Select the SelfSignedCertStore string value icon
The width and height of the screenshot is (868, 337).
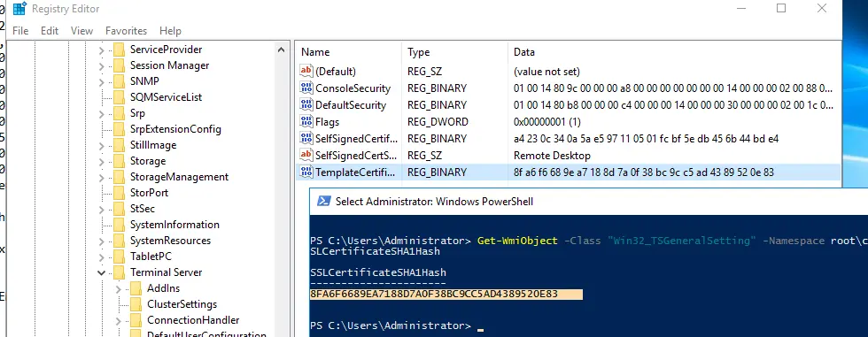pyautogui.click(x=306, y=156)
